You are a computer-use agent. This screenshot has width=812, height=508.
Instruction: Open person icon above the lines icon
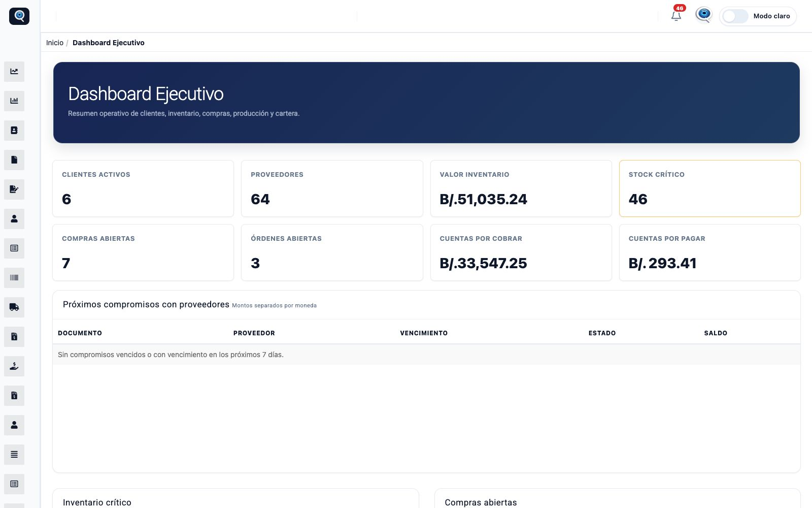click(x=14, y=425)
